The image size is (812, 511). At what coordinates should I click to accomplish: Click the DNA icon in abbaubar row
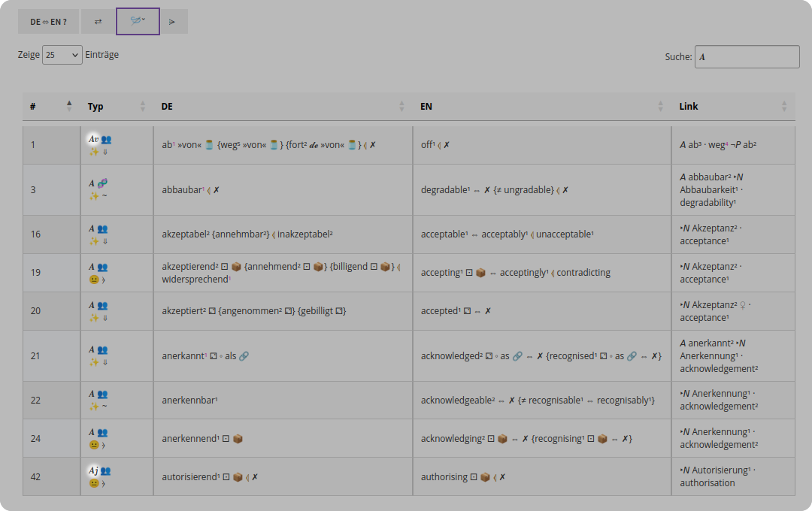coord(102,183)
